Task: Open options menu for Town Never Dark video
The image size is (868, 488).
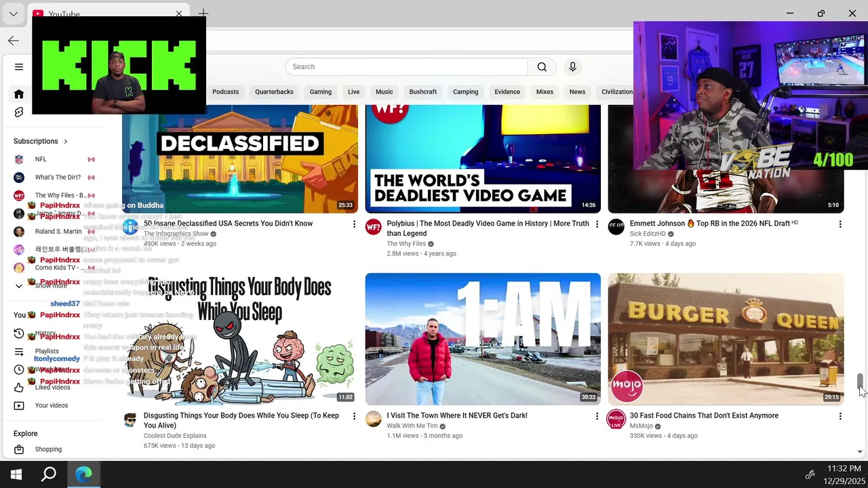Action: click(597, 415)
